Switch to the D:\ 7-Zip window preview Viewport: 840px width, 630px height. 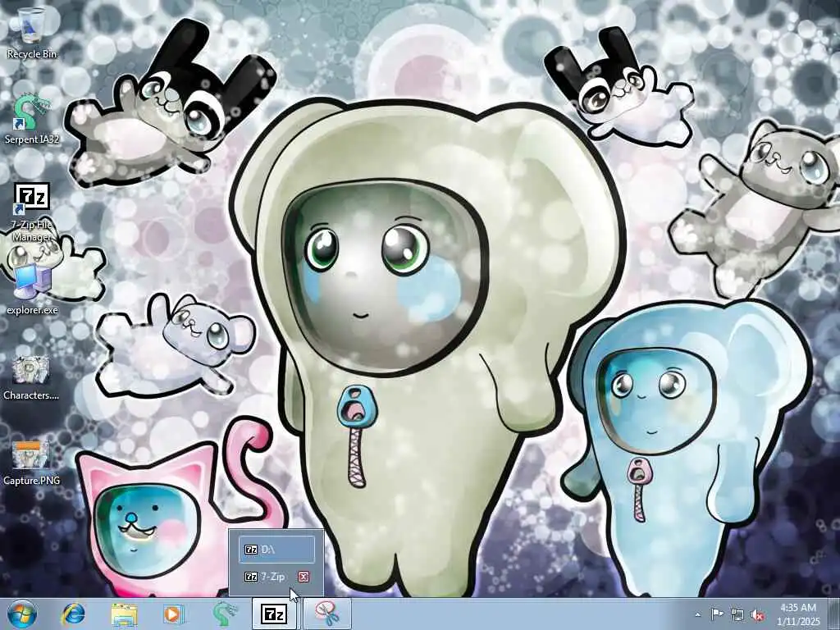[x=276, y=550]
